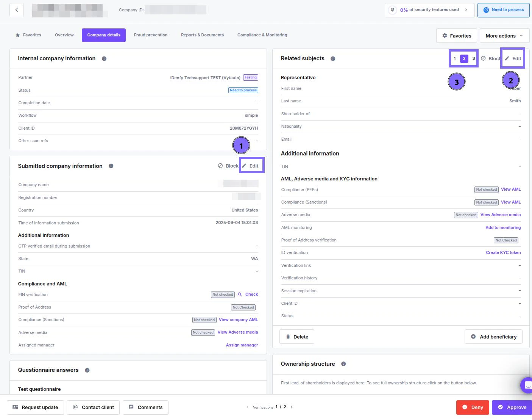
Task: Click Add beneficiary button
Action: click(x=493, y=337)
